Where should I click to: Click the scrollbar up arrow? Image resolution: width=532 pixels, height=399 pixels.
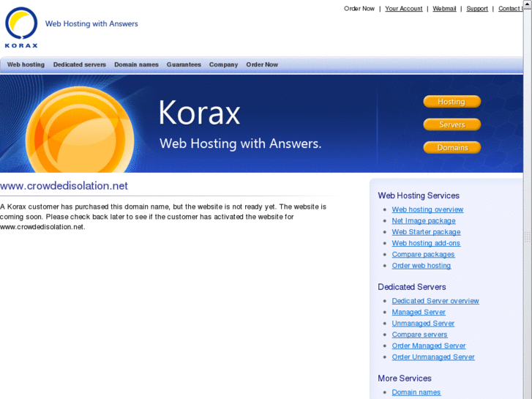pos(528,4)
